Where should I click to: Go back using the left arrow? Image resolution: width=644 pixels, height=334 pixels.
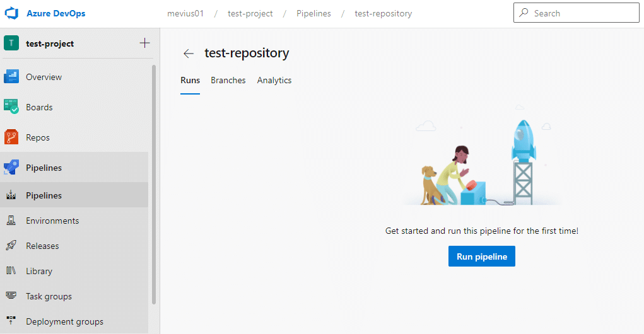[x=188, y=54]
